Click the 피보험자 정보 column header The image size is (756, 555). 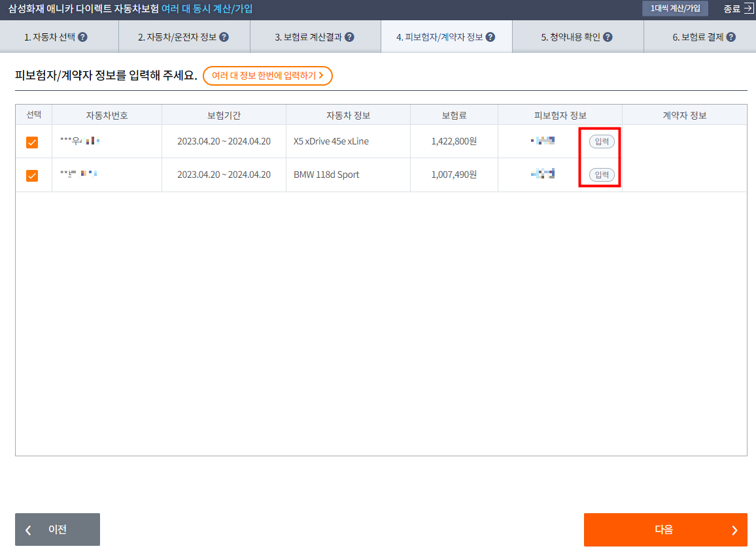point(560,115)
